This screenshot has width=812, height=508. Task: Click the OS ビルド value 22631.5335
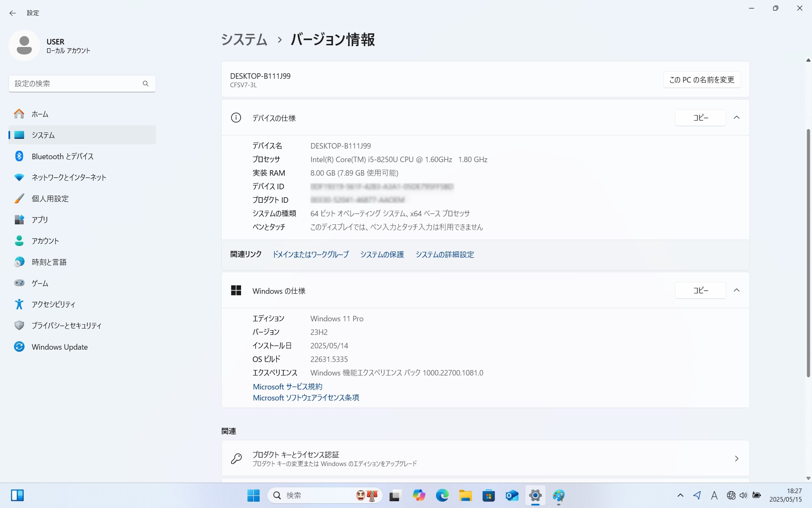tap(329, 359)
